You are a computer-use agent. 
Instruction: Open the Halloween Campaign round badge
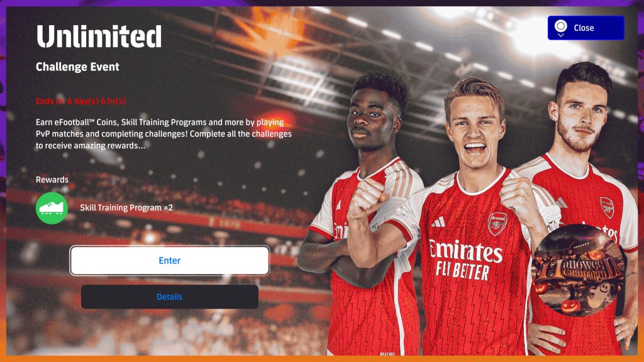click(579, 270)
